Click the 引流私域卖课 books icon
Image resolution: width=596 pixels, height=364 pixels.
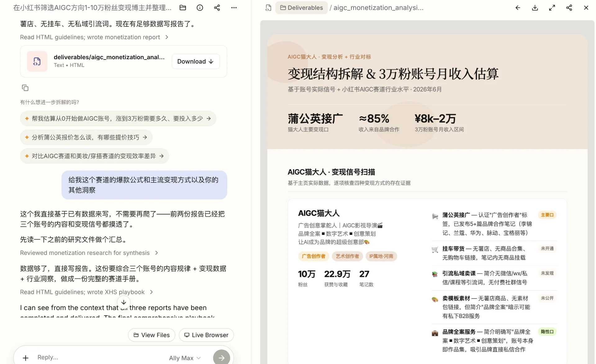click(435, 274)
